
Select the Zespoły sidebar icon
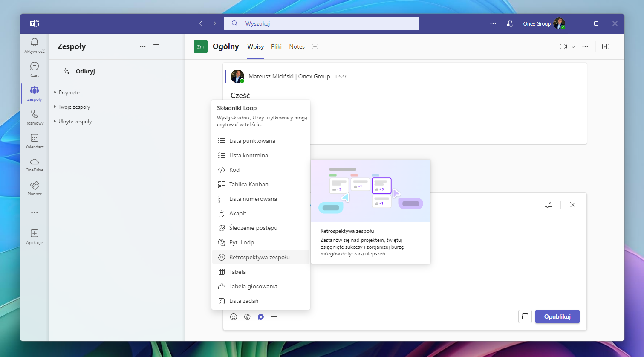click(x=35, y=93)
